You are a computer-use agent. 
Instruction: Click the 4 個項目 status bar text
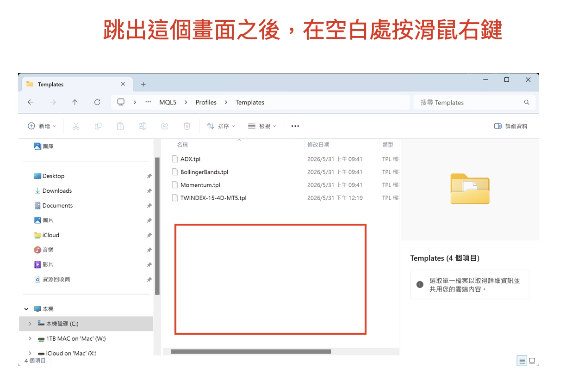pos(35,361)
